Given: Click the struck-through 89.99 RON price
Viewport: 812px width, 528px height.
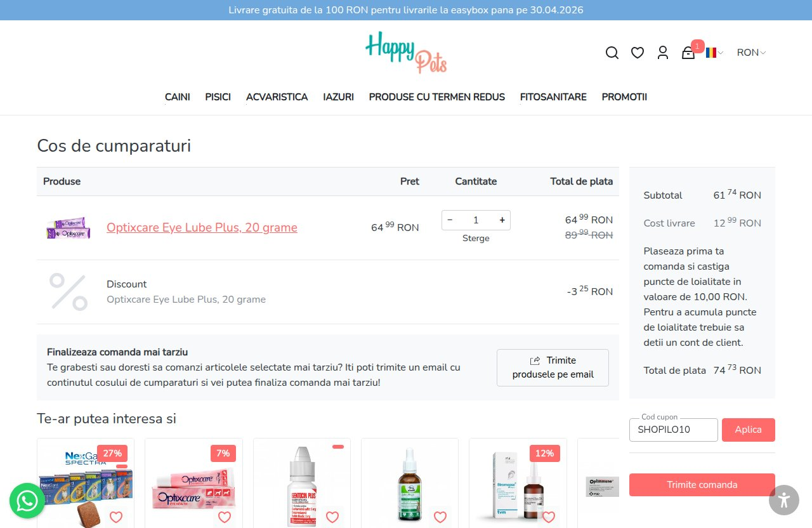Looking at the screenshot, I should [x=589, y=235].
